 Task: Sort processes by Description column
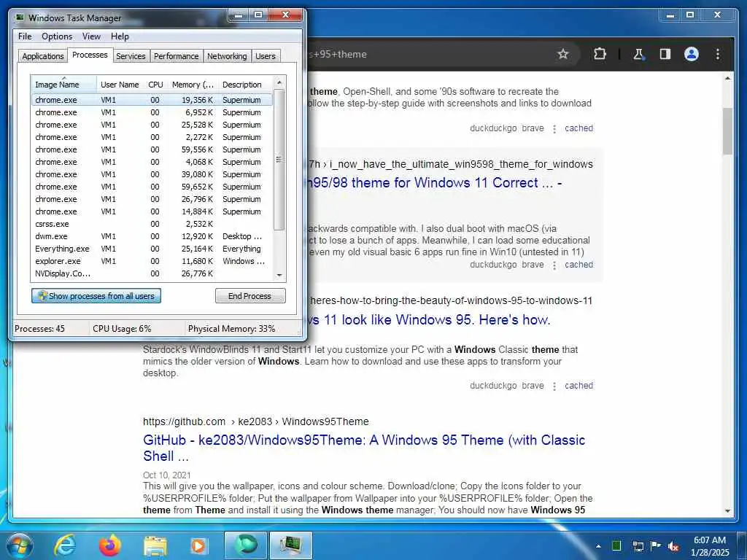pos(245,85)
